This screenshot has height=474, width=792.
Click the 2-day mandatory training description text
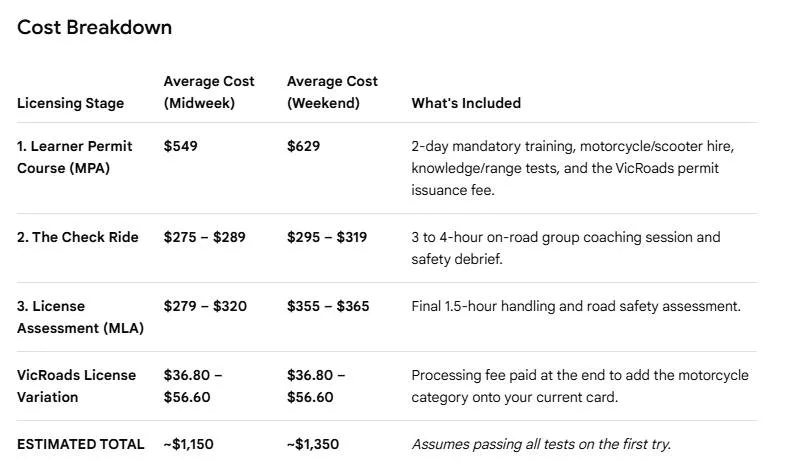point(573,168)
